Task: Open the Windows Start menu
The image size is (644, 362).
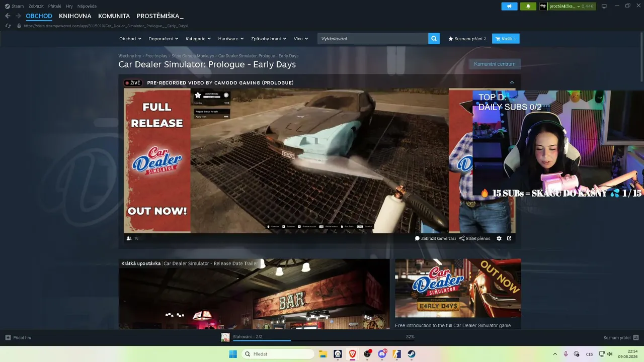Action: (233, 354)
